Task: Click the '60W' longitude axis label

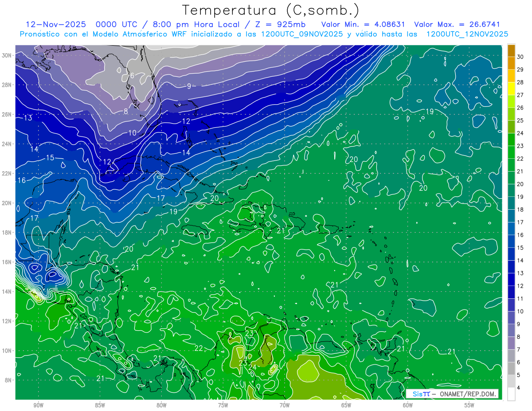Action: pyautogui.click(x=408, y=405)
